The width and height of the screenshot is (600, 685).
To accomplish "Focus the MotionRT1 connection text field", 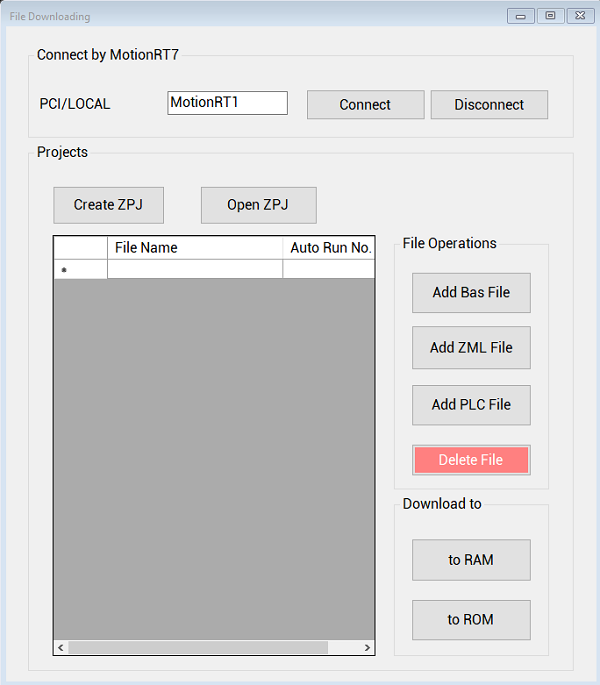I will 227,103.
